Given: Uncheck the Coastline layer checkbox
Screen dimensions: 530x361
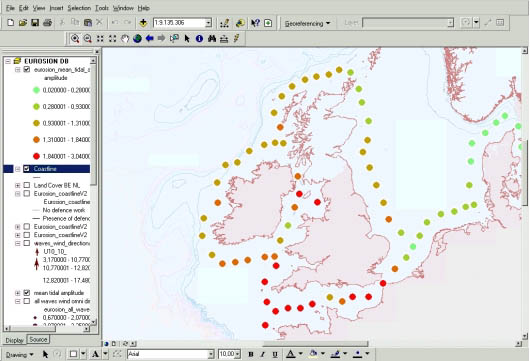Looking at the screenshot, I should click(x=27, y=169).
